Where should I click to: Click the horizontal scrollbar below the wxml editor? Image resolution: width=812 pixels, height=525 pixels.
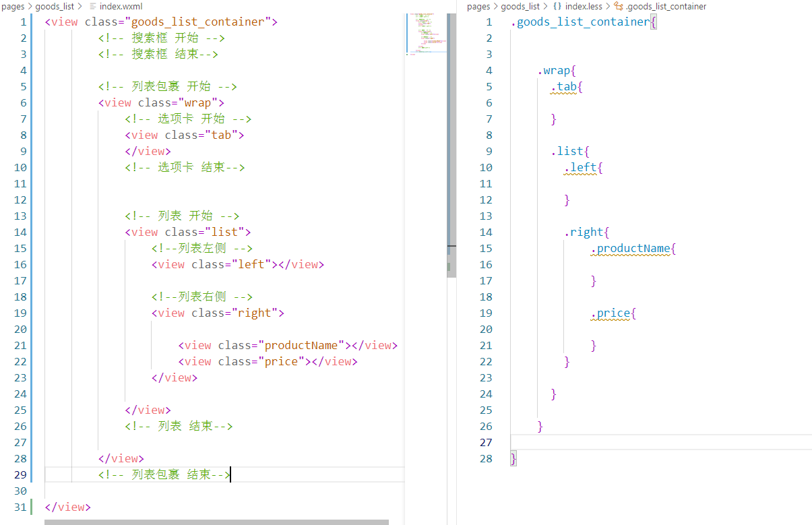pyautogui.click(x=216, y=522)
